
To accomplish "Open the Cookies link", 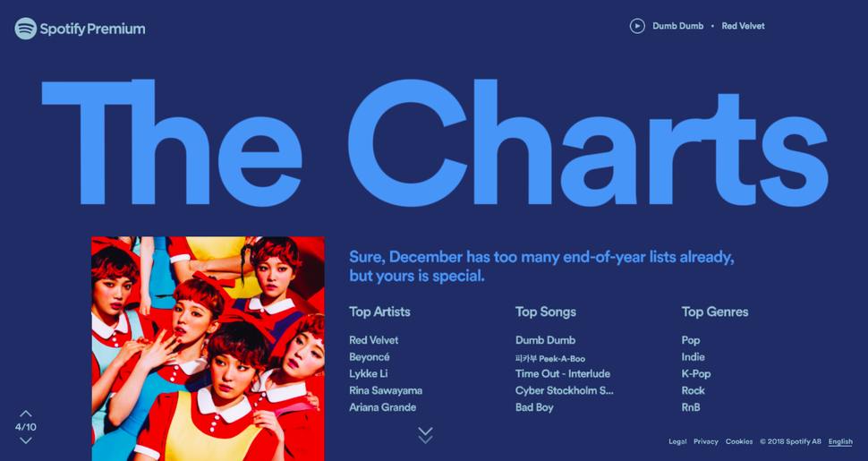I will 739,441.
